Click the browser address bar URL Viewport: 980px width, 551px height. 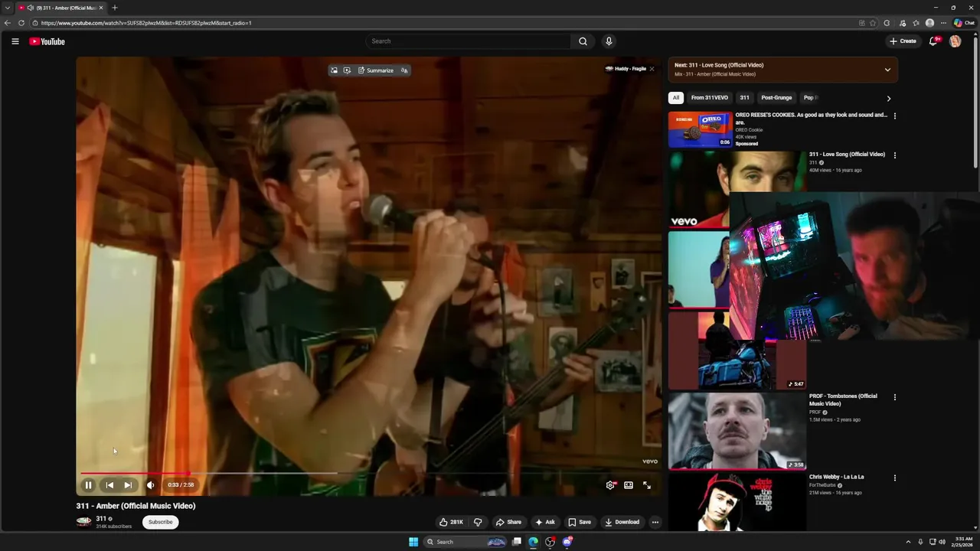[x=146, y=23]
